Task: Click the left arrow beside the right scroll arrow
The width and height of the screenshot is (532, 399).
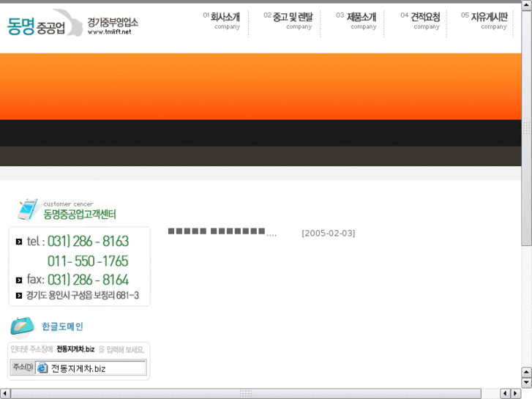Action: pyautogui.click(x=505, y=393)
